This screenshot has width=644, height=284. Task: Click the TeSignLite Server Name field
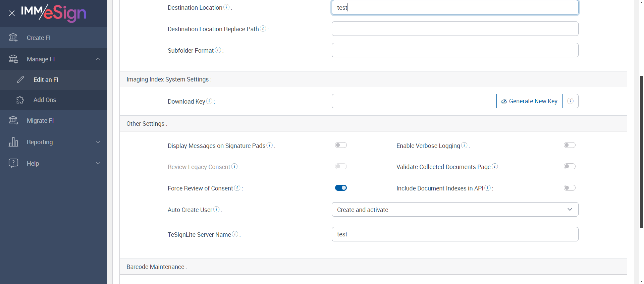pyautogui.click(x=455, y=234)
